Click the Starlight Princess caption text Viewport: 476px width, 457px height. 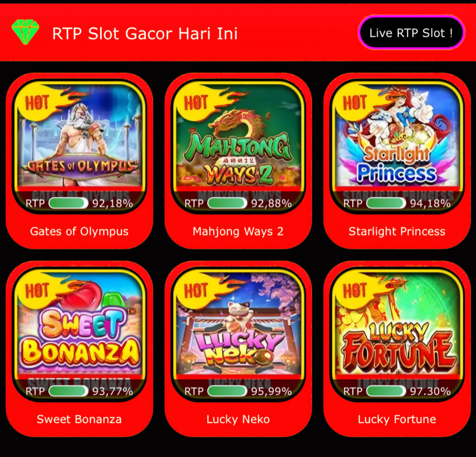(397, 232)
